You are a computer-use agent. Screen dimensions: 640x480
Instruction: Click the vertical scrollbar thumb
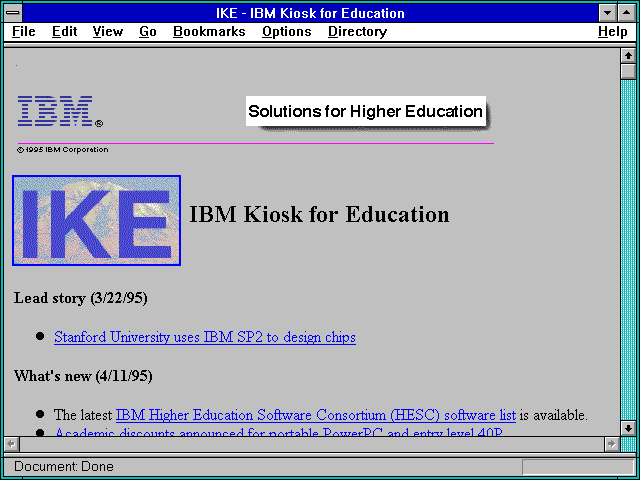click(x=628, y=71)
